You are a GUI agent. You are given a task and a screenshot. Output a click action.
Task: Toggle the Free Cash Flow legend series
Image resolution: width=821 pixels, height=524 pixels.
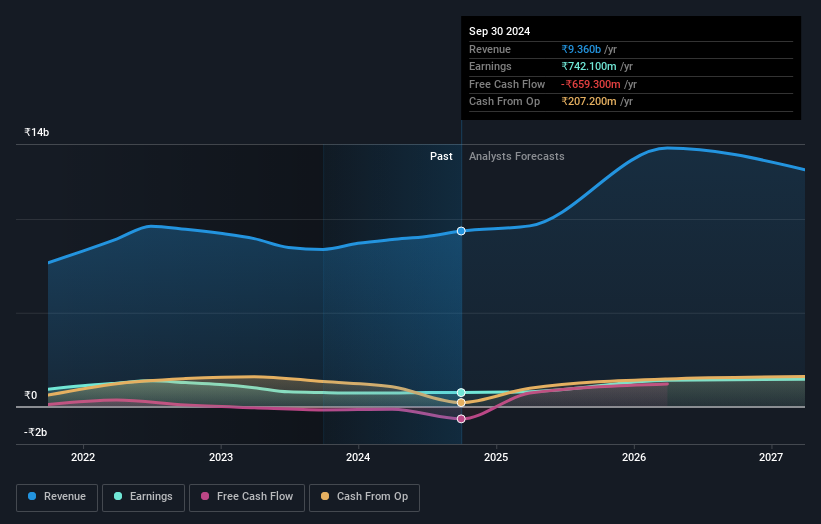coord(247,497)
